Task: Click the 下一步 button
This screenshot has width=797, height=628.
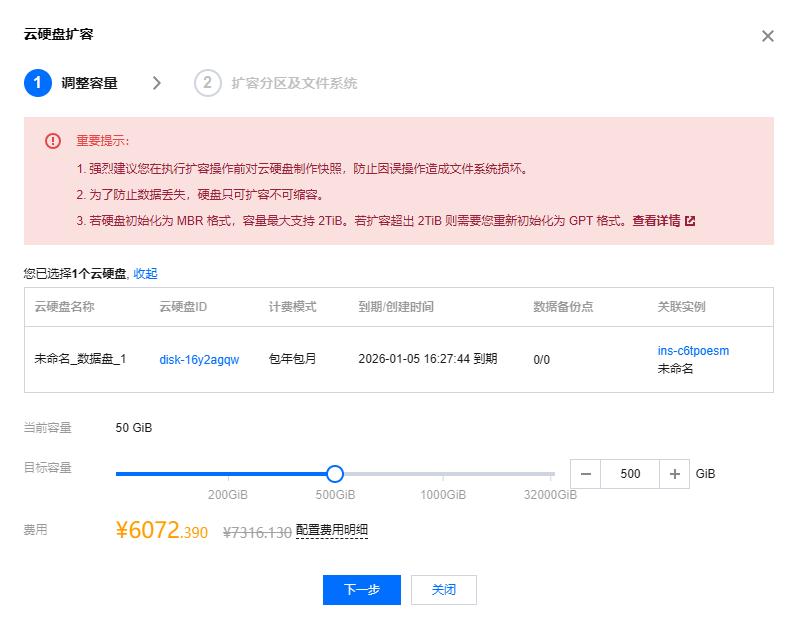Action: tap(361, 590)
